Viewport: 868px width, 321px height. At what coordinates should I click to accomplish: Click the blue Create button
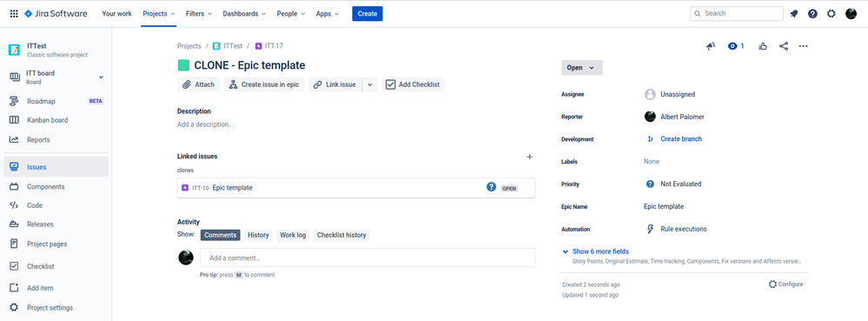(367, 14)
